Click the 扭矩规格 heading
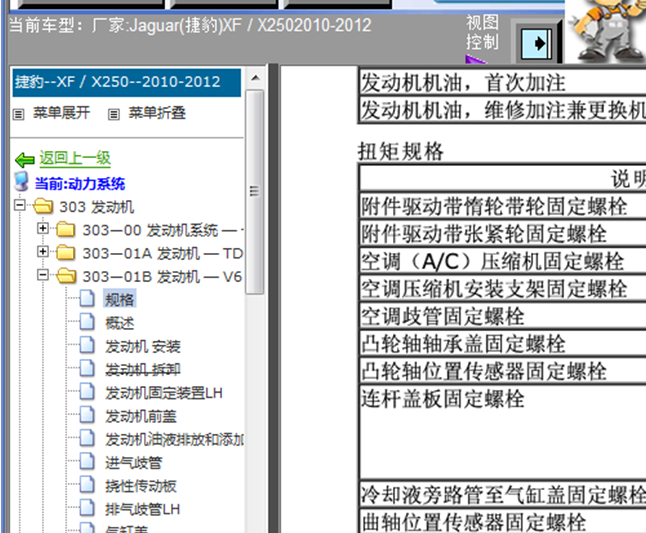Image resolution: width=646 pixels, height=533 pixels. pyautogui.click(x=401, y=152)
